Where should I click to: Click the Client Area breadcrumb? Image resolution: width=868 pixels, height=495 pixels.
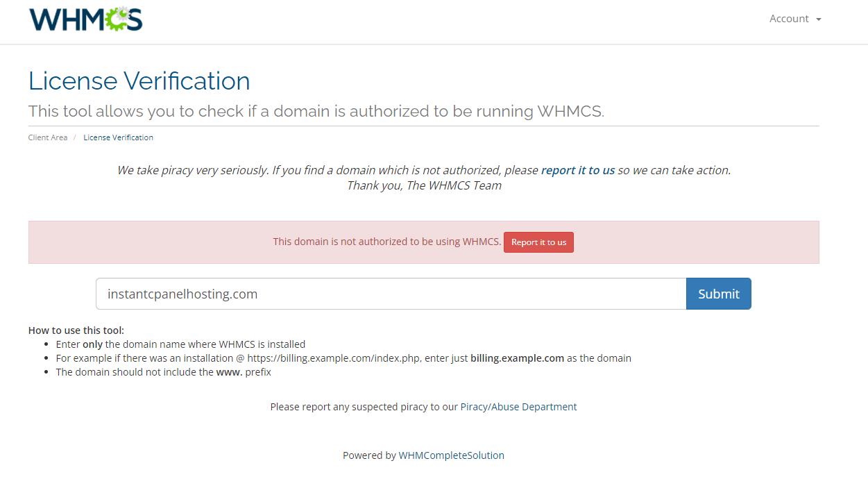pyautogui.click(x=48, y=137)
